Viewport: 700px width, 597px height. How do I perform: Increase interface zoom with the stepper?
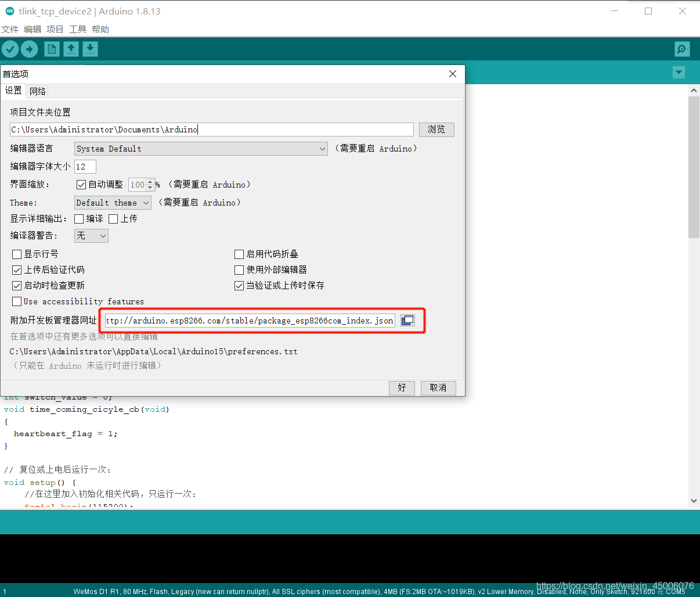point(151,181)
